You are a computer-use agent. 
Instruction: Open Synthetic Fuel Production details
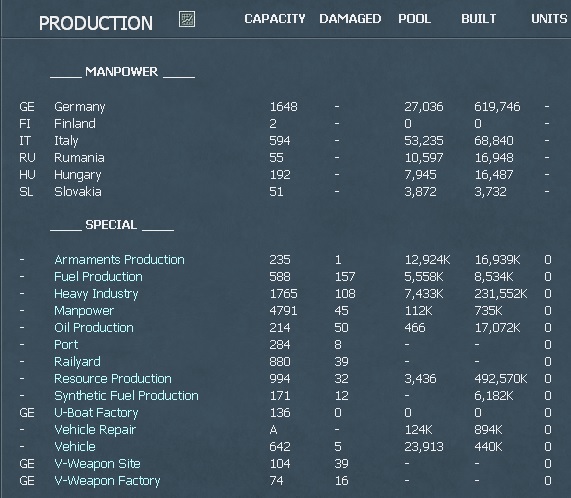[126, 396]
